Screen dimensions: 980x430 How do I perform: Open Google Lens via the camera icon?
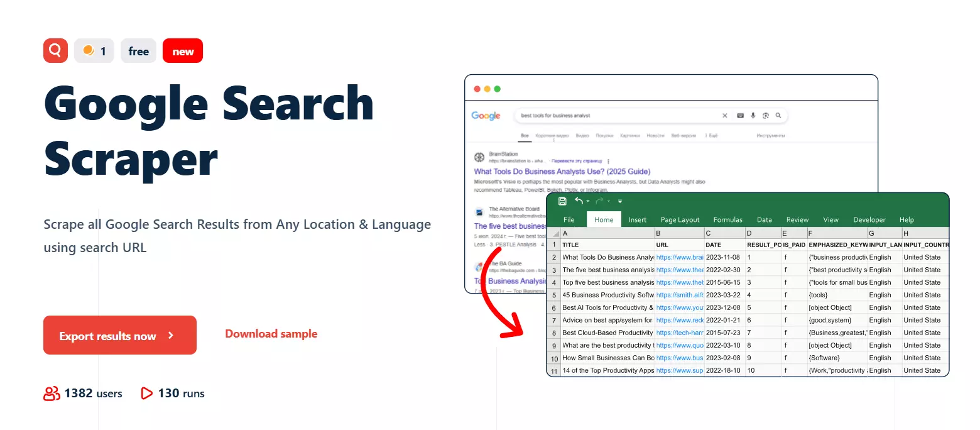pos(766,115)
